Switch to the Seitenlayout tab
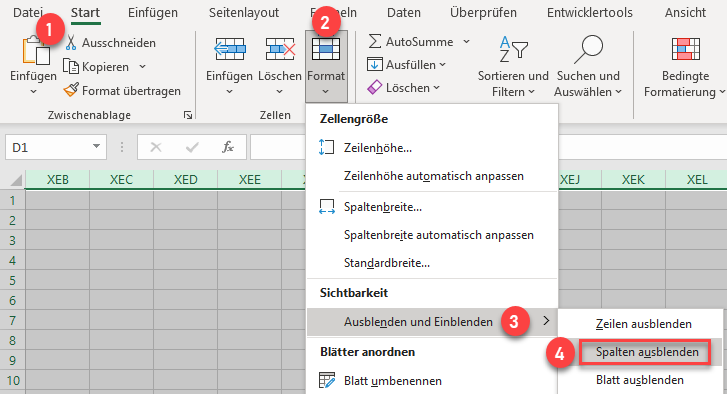 pyautogui.click(x=244, y=13)
